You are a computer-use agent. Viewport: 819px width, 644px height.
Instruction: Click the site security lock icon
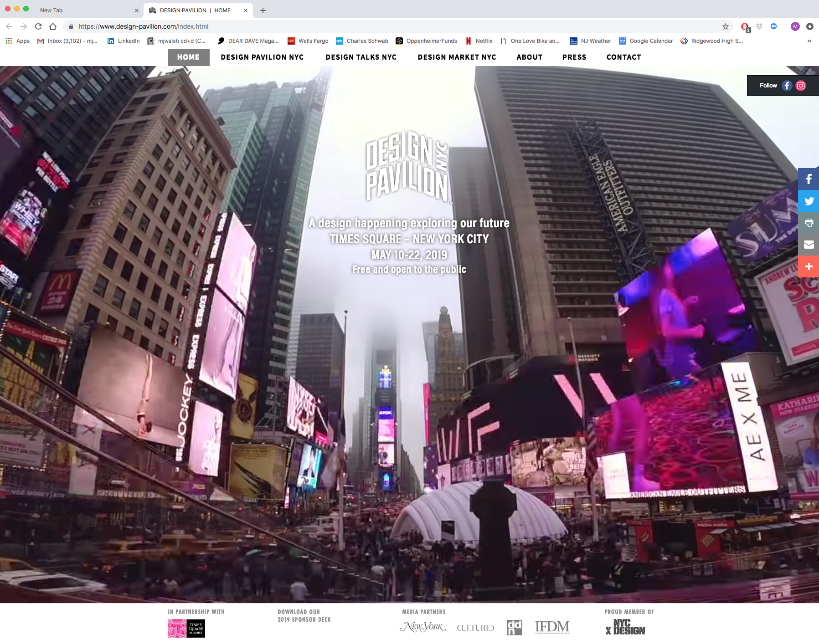tap(71, 26)
